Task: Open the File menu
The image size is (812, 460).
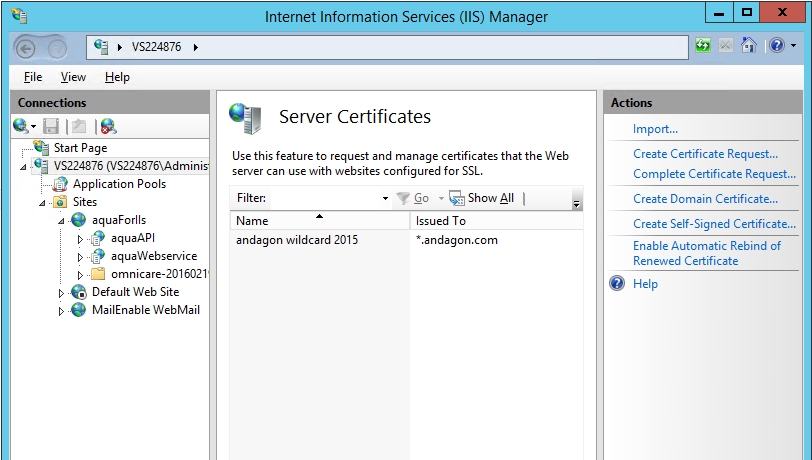Action: tap(33, 77)
